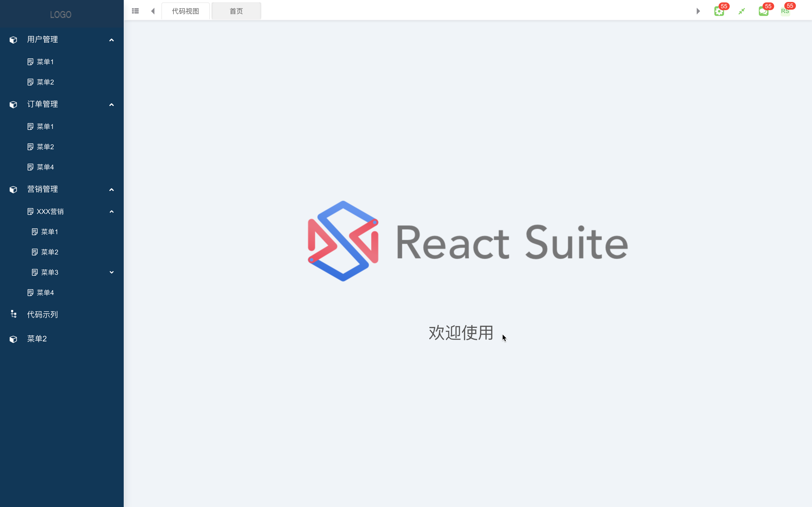The width and height of the screenshot is (812, 507).
Task: Click the tree icon beside 代码示列
Action: (x=14, y=314)
